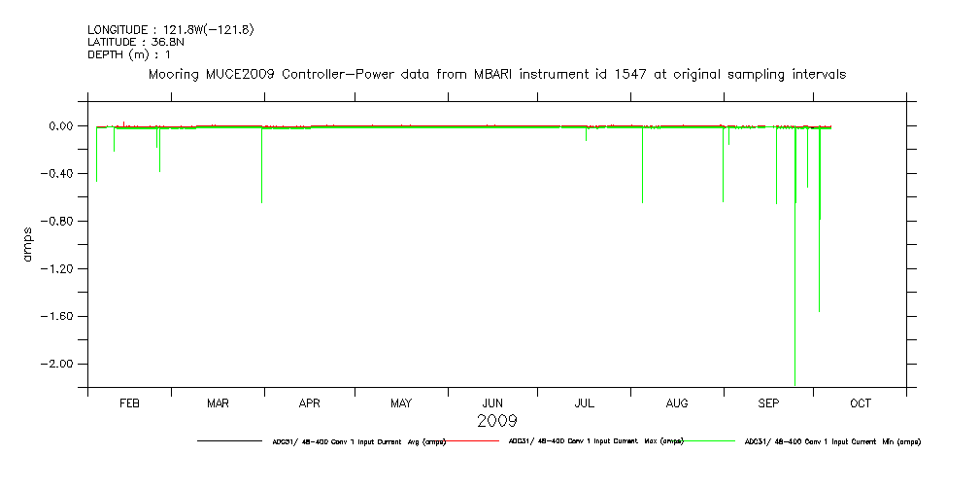Select the JUN month label on axis

click(x=492, y=402)
